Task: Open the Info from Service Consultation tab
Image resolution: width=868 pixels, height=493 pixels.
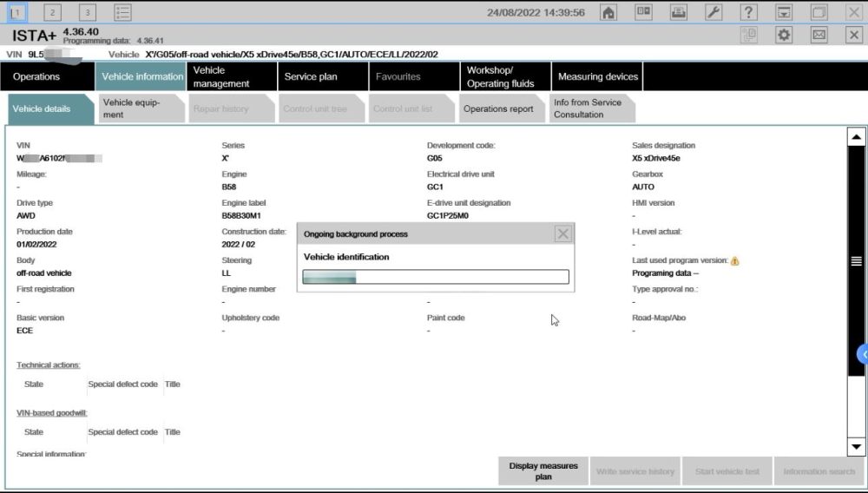Action: tap(592, 108)
